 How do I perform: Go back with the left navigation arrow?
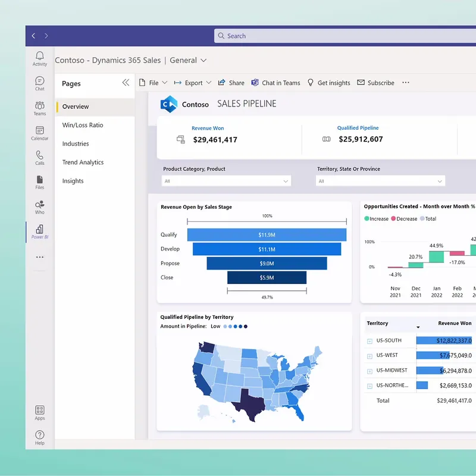(x=33, y=36)
